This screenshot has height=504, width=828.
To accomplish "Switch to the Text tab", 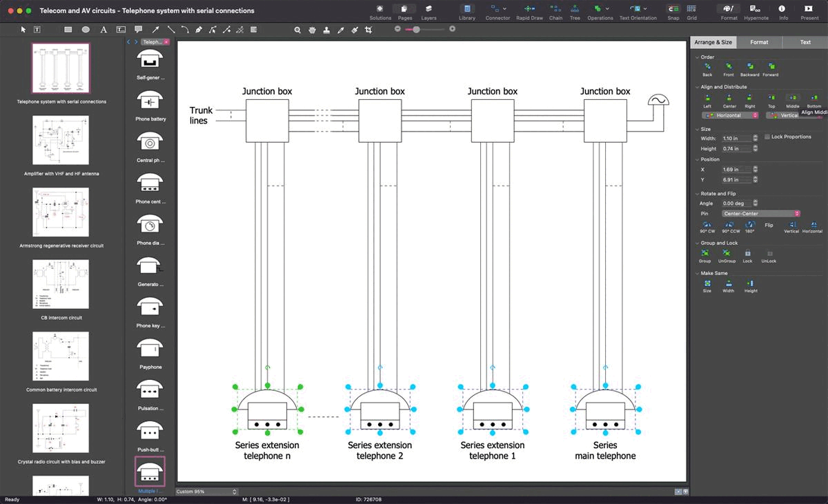I will pyautogui.click(x=805, y=42).
